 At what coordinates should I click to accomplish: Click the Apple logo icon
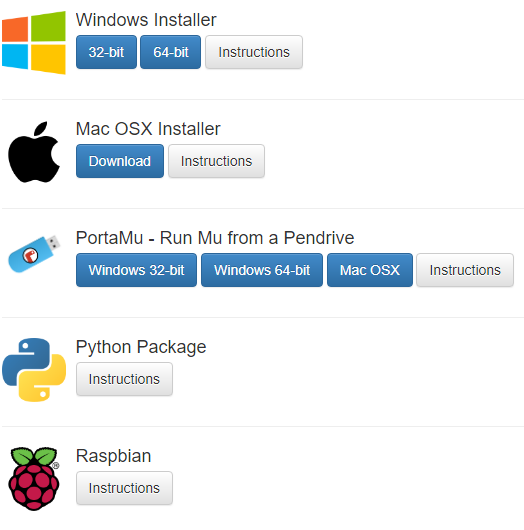pos(34,152)
